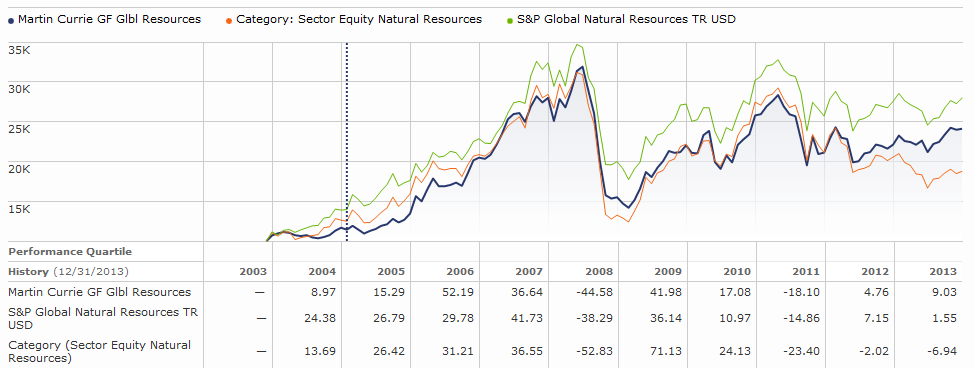Screen dimensions: 975x368
Task: Click the 2007 column header
Action: pyautogui.click(x=529, y=272)
